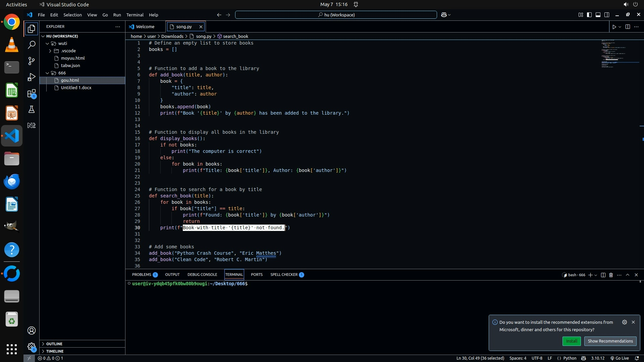Click the Run Python File play icon

tap(614, 27)
